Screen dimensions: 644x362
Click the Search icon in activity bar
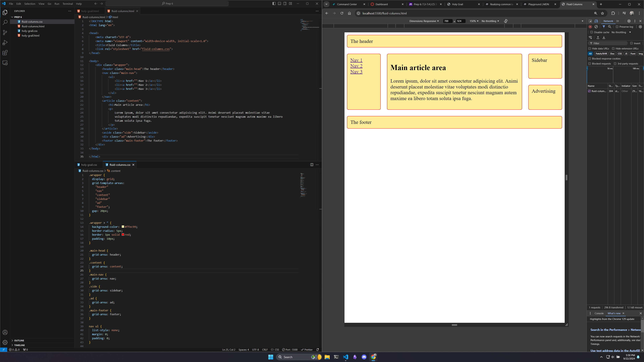click(5, 22)
